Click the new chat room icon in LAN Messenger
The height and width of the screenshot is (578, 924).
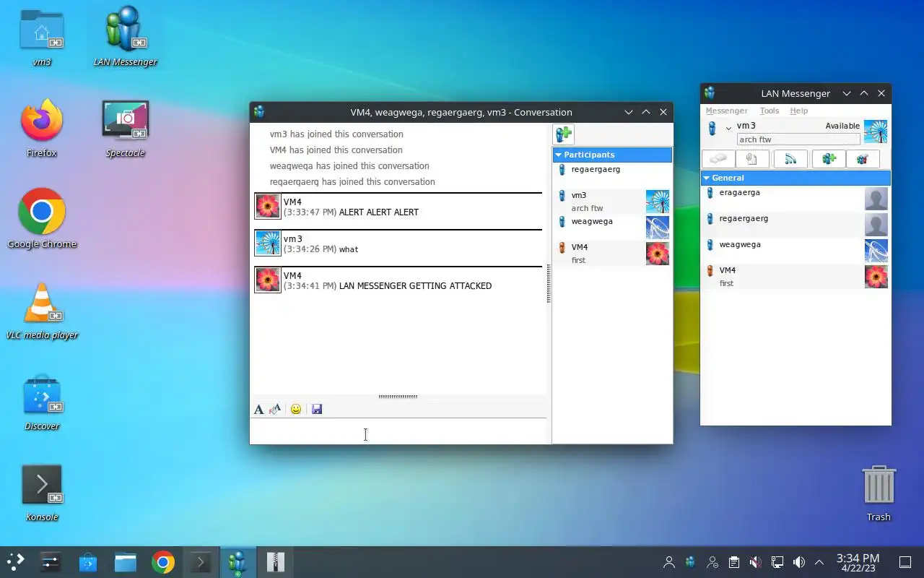point(829,159)
